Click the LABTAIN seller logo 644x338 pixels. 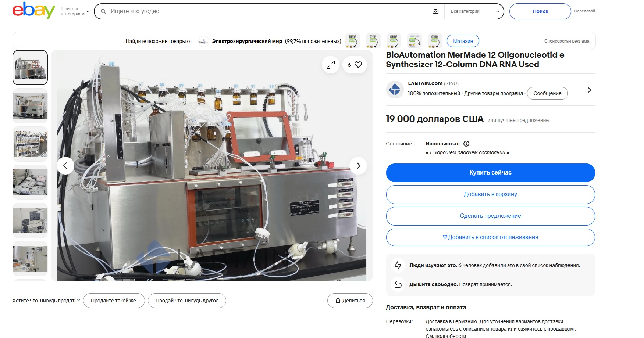pos(395,90)
